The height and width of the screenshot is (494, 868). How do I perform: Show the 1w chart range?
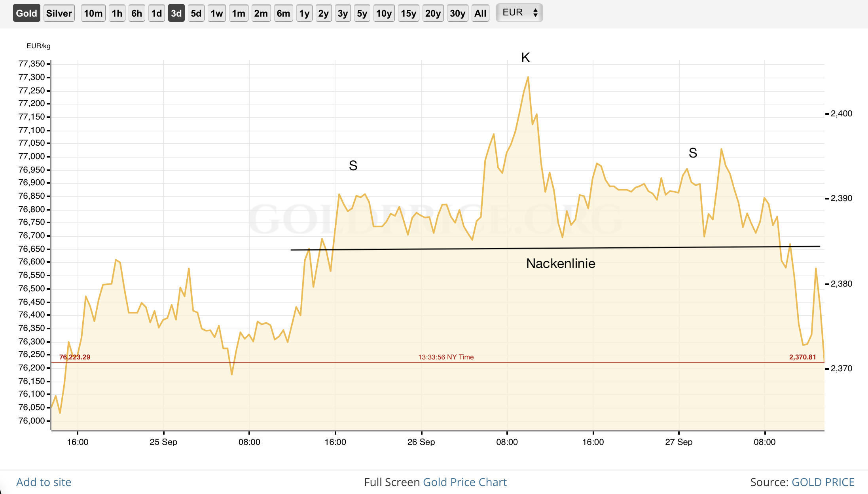pos(216,13)
